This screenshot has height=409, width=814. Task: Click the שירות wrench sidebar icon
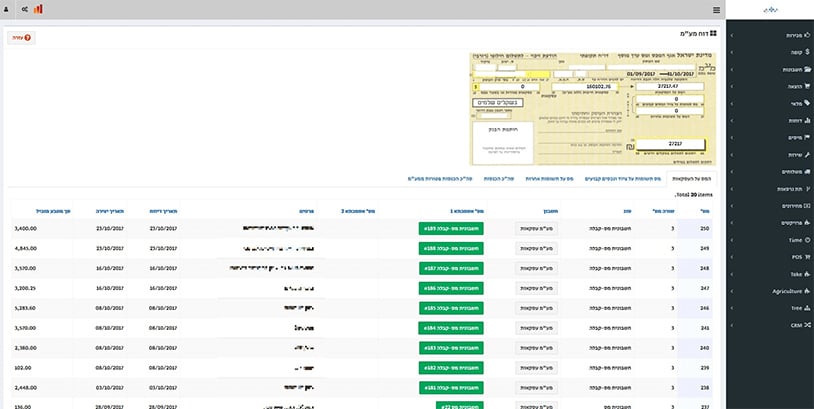pyautogui.click(x=807, y=155)
